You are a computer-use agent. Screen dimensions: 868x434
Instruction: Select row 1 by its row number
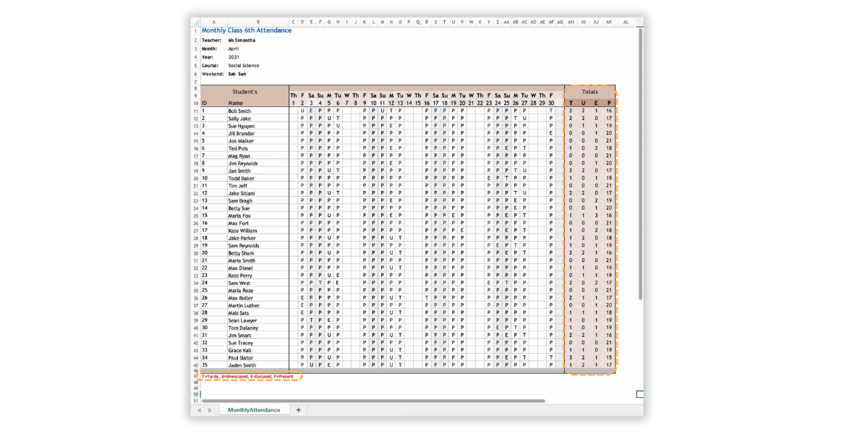[x=195, y=31]
